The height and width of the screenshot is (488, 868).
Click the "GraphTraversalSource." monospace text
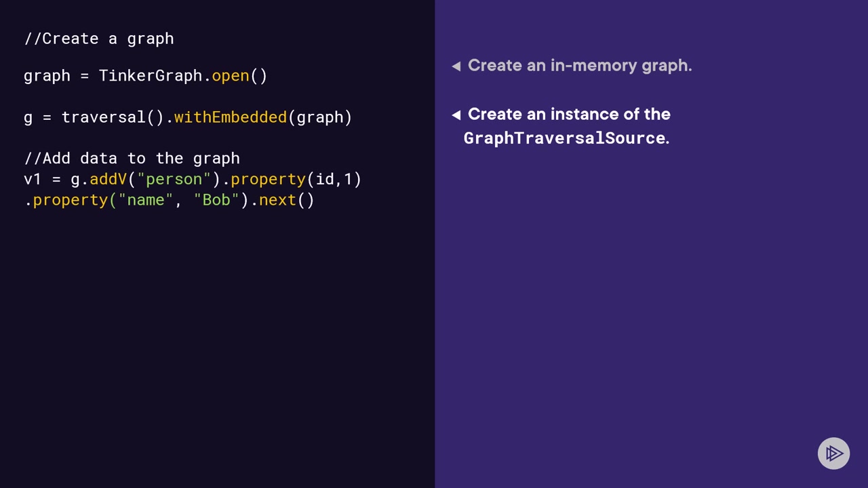coord(566,138)
